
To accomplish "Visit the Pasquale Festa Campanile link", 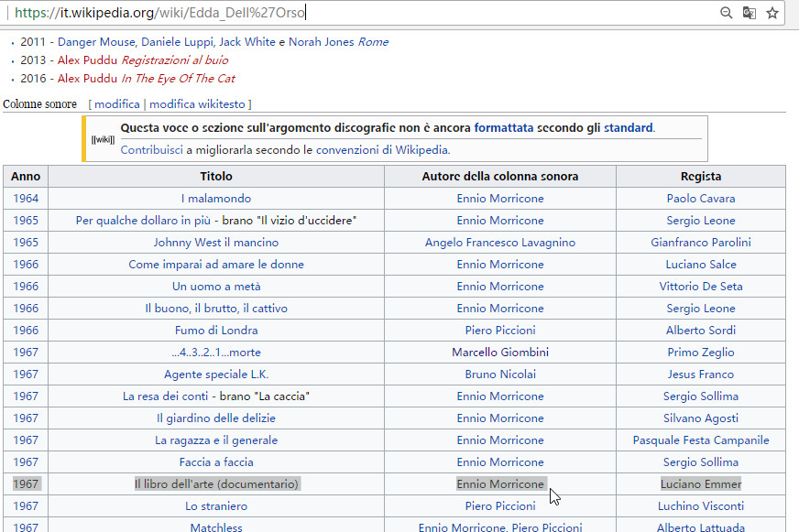I will tap(701, 440).
